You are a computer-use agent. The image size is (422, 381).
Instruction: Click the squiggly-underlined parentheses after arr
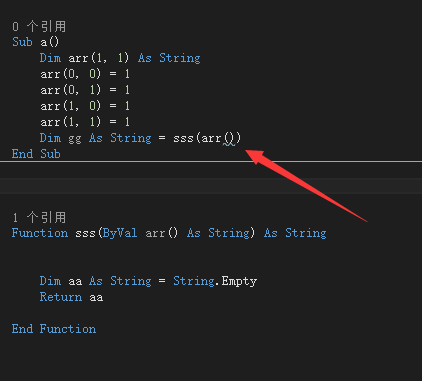(229, 138)
